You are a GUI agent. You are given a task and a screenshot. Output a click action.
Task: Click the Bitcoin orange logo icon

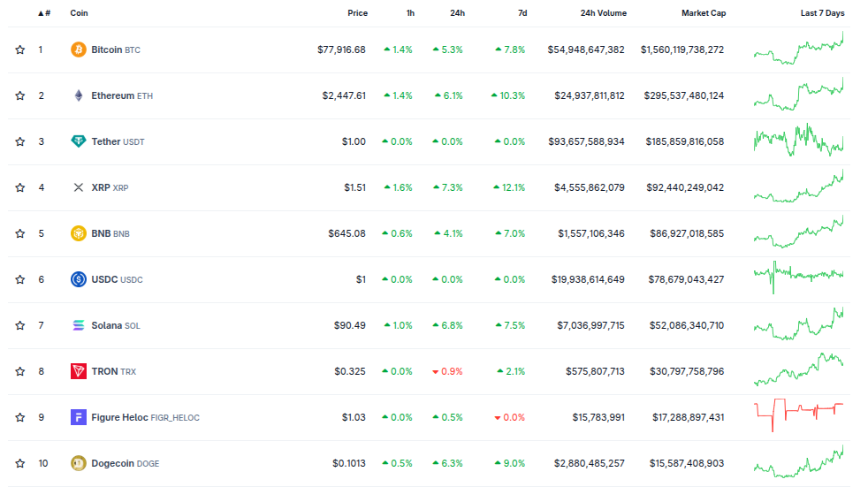pyautogui.click(x=79, y=49)
